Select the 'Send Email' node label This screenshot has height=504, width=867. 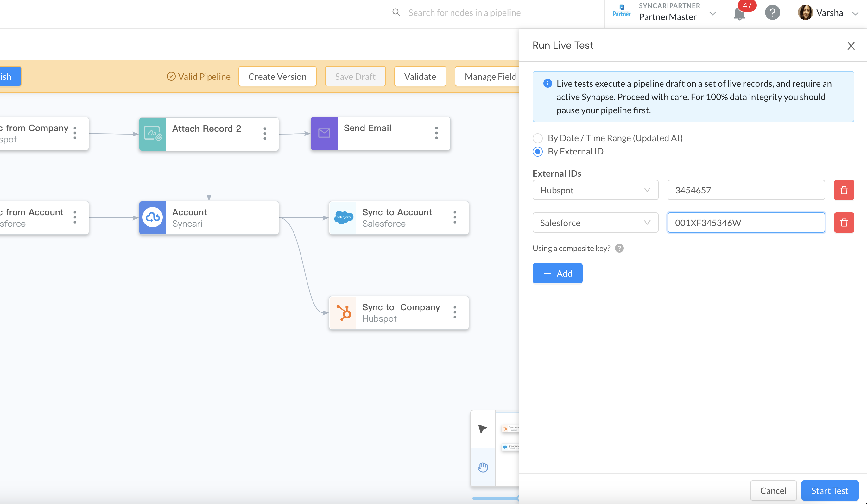(367, 128)
